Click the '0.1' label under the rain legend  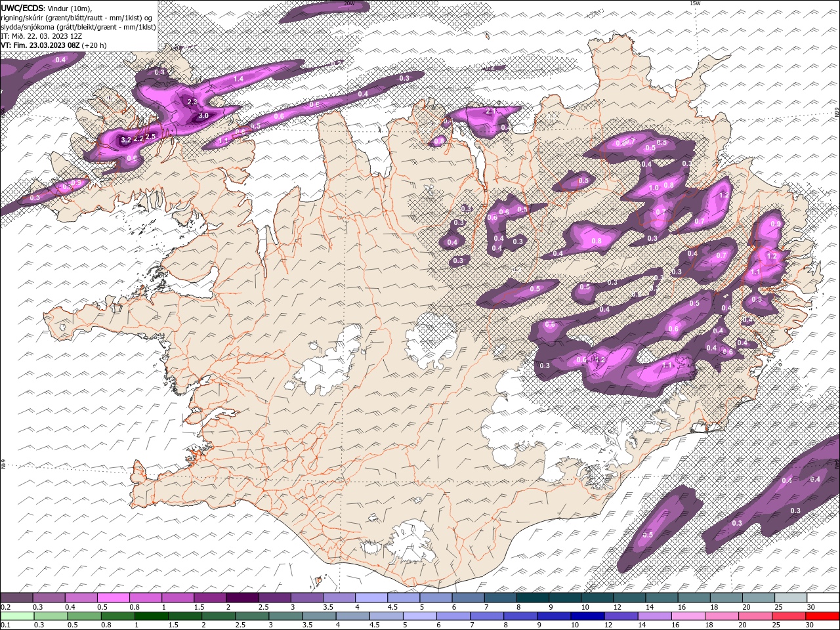[6, 625]
